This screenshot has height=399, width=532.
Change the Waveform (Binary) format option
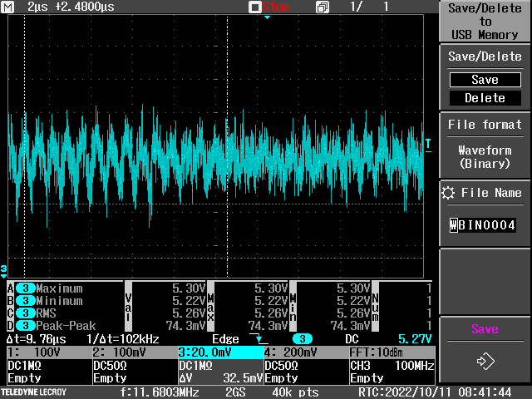click(x=485, y=157)
